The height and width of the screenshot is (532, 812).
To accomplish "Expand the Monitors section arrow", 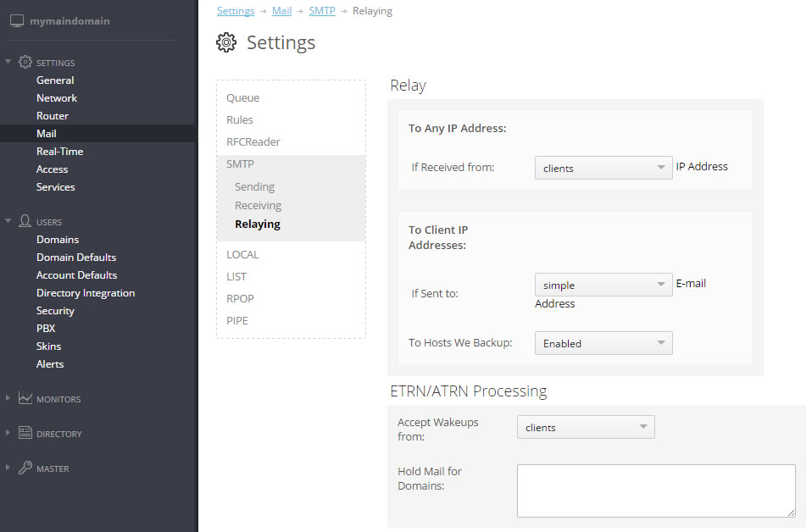I will [x=8, y=398].
